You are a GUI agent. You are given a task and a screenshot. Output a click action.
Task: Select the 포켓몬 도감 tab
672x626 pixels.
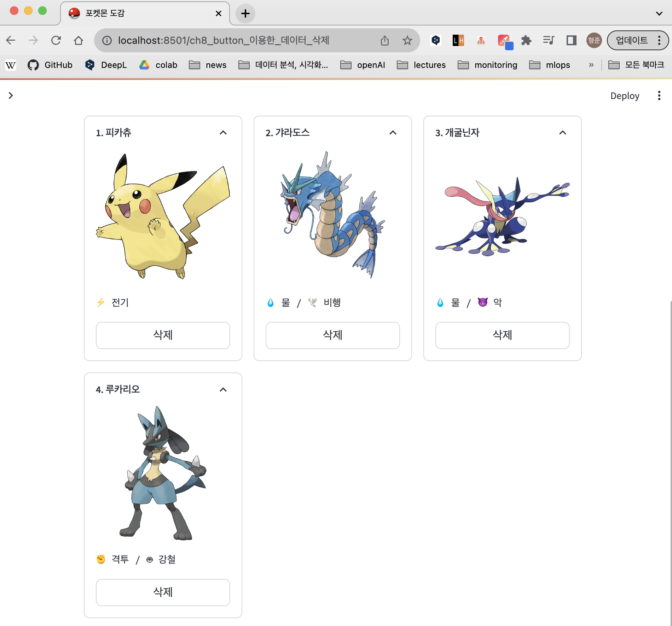pyautogui.click(x=145, y=13)
